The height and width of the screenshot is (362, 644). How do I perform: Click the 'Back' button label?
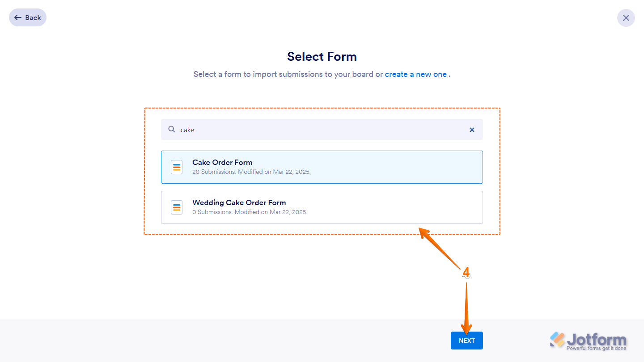33,18
